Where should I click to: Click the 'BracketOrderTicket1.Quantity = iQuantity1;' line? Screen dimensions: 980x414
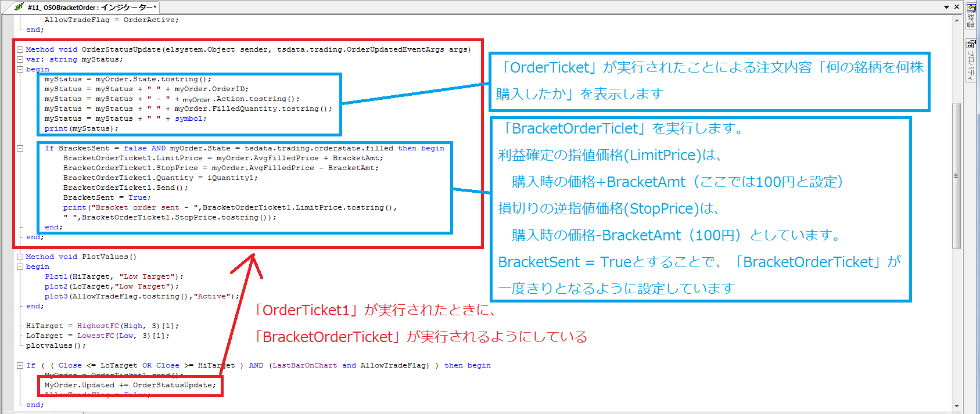160,178
